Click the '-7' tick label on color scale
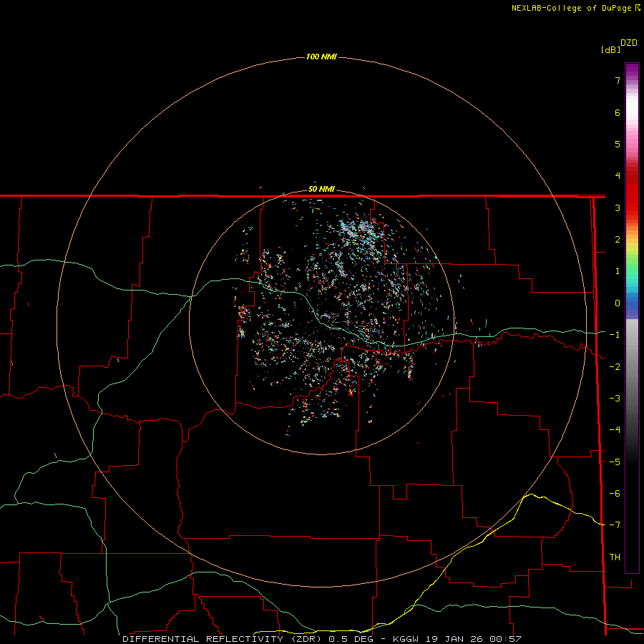Image resolution: width=644 pixels, height=644 pixels. [615, 525]
